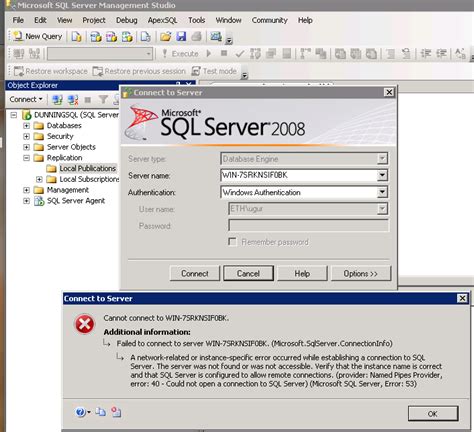Open the Window menu
Viewport: 474px width, 432px height.
pyautogui.click(x=228, y=20)
